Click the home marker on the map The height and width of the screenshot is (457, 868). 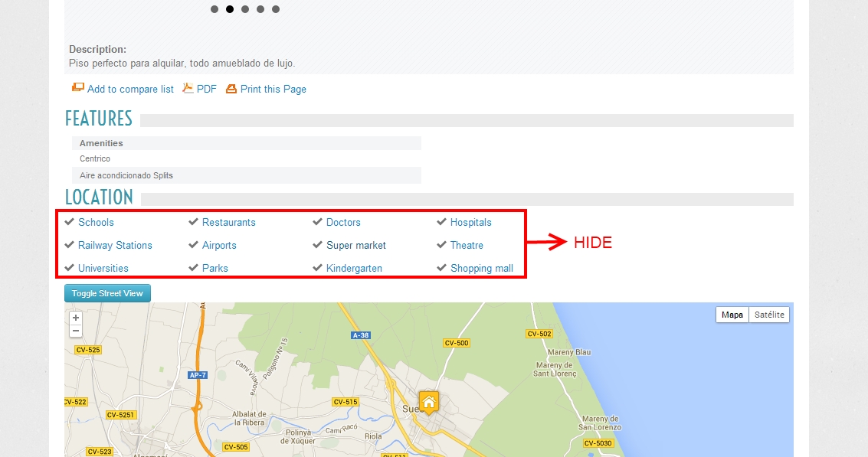pyautogui.click(x=429, y=402)
